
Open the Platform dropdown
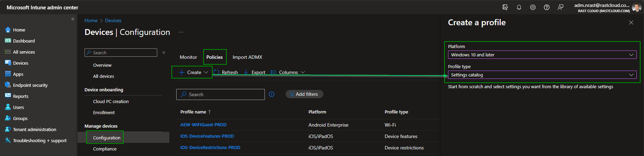tap(542, 55)
